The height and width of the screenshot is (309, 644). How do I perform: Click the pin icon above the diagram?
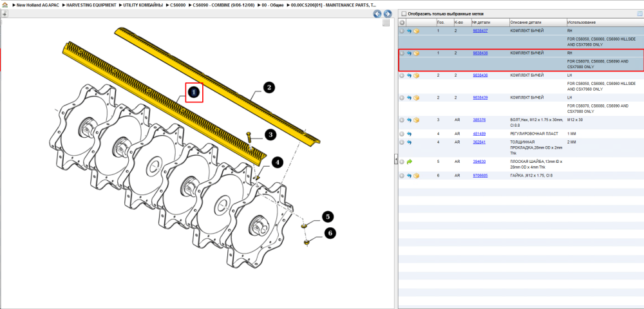pyautogui.click(x=4, y=14)
